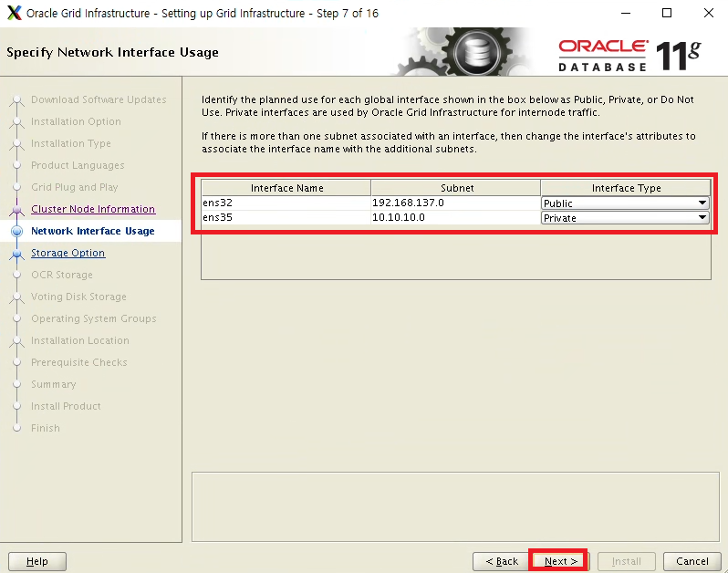This screenshot has height=573, width=728.
Task: Click the Network Interface Usage step marker icon
Action: (16, 231)
